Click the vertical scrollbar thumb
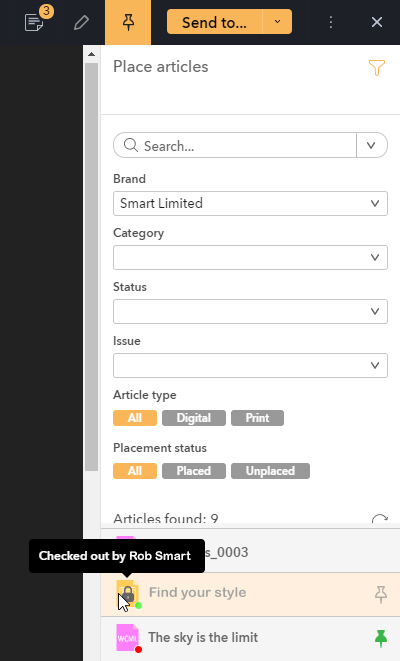 tap(91, 267)
